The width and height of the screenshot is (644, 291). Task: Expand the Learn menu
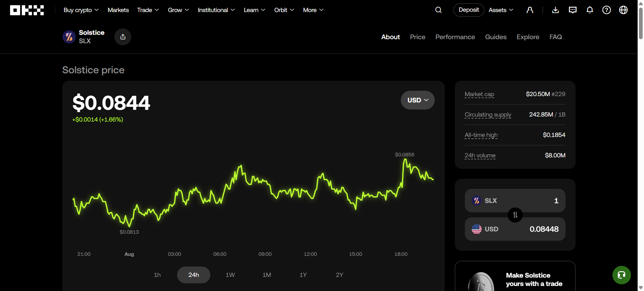tap(255, 10)
